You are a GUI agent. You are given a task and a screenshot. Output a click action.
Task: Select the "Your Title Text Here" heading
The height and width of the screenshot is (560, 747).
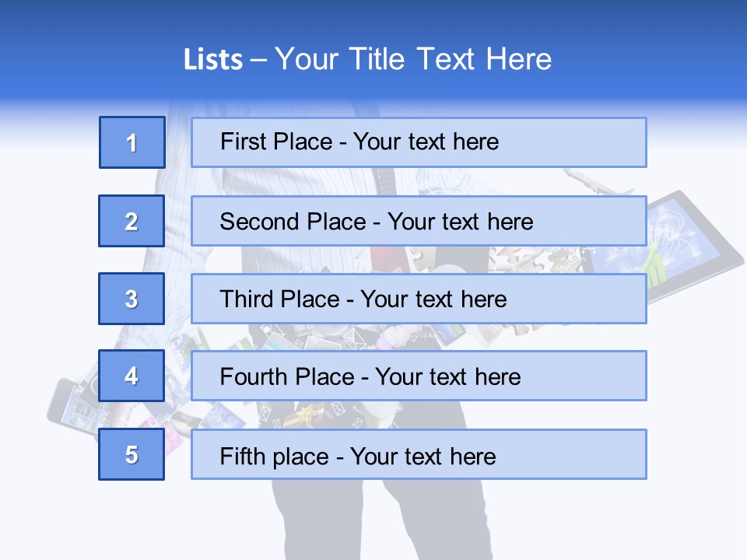click(x=413, y=59)
